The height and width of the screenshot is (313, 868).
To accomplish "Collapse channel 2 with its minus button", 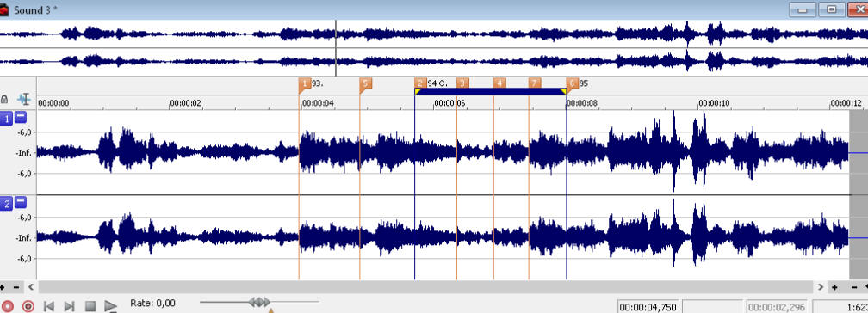I will click(x=21, y=202).
